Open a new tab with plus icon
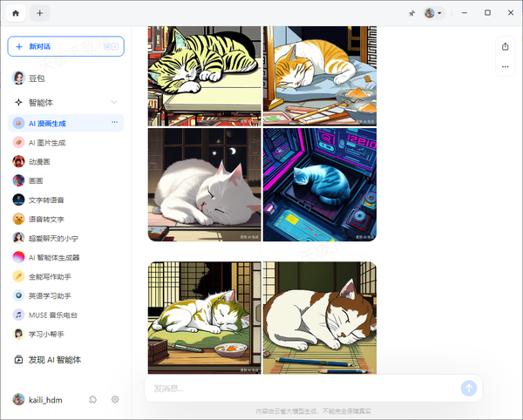Viewport: 523px width, 420px height. [40, 13]
